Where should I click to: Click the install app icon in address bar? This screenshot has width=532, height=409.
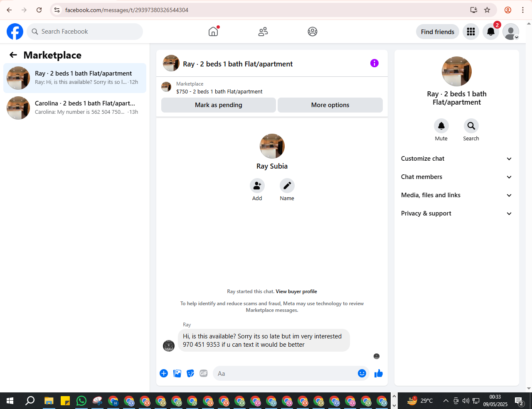point(473,10)
